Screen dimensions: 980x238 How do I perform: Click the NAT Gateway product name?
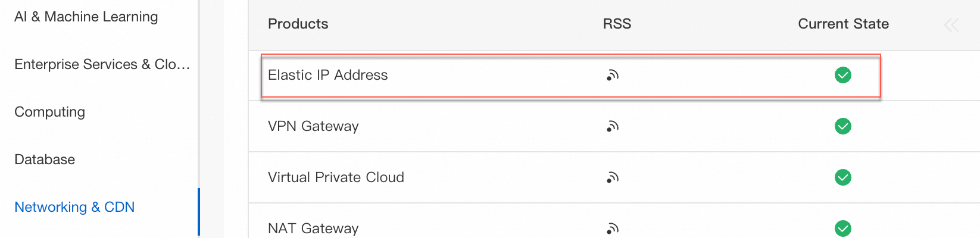(313, 228)
